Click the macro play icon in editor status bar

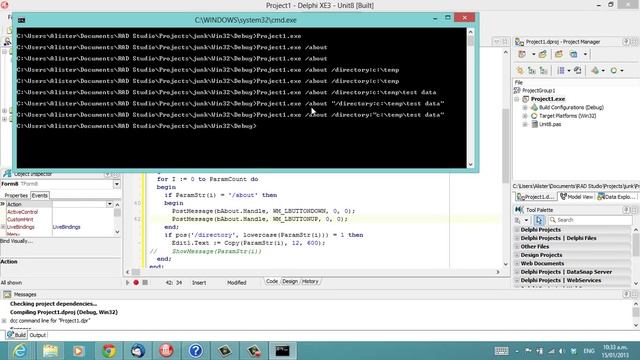(127, 282)
